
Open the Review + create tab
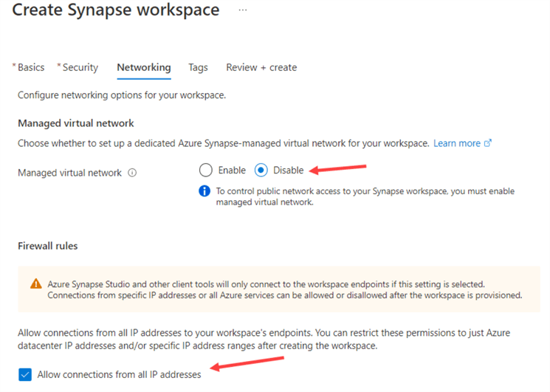(x=261, y=67)
